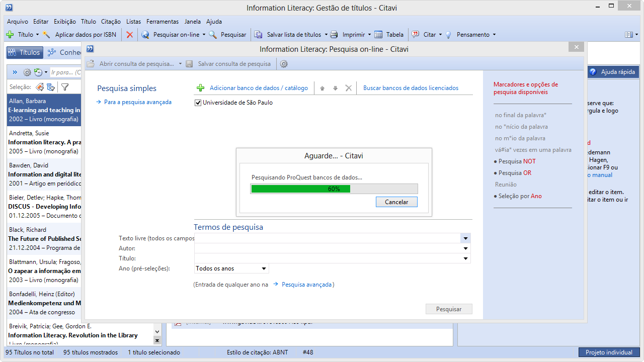Select the Bawden, David title entry
Screen dimensions: 644x362
click(44, 174)
